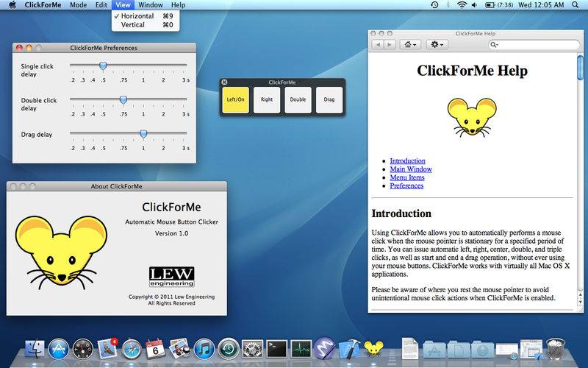Open Dashboard from the dock
The width and height of the screenshot is (588, 368).
[x=83, y=349]
